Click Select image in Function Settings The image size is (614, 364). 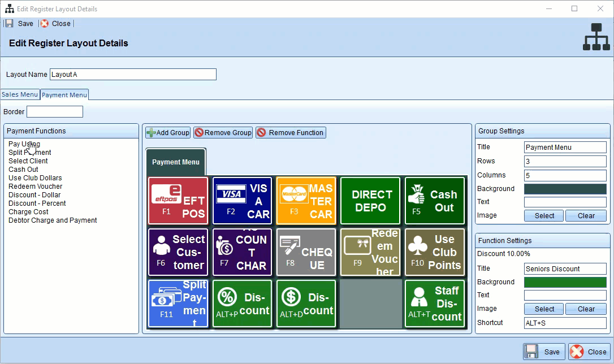pyautogui.click(x=544, y=309)
